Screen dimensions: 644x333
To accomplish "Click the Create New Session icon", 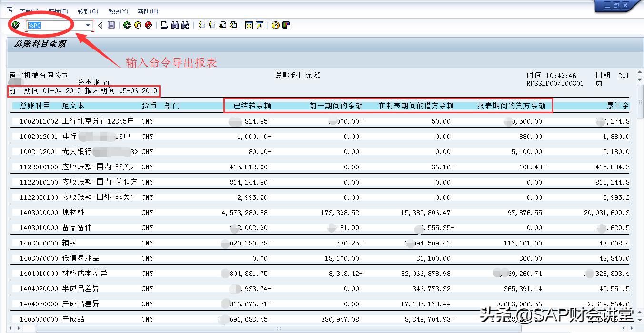I will pos(249,25).
